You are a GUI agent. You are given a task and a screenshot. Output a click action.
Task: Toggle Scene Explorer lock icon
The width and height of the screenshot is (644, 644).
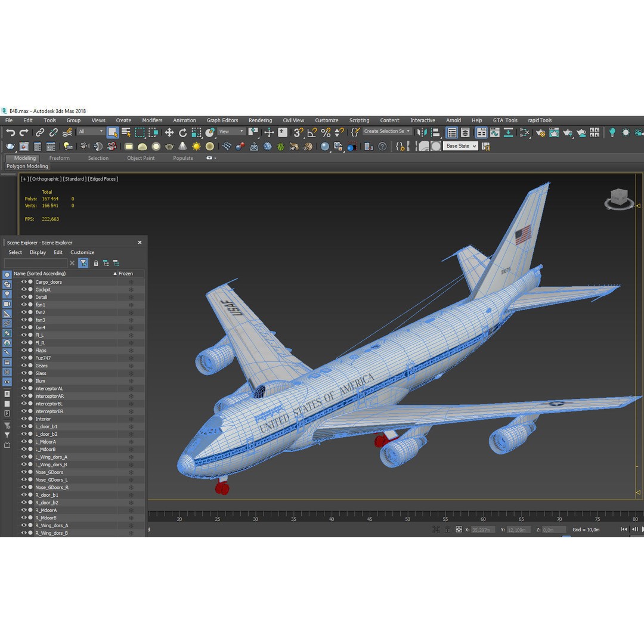coord(95,263)
